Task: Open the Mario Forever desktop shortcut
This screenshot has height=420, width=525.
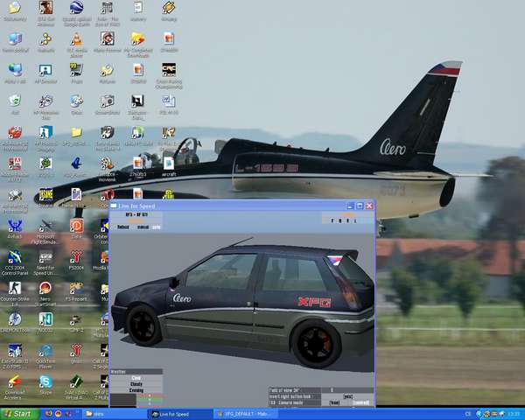Action: tap(108, 42)
